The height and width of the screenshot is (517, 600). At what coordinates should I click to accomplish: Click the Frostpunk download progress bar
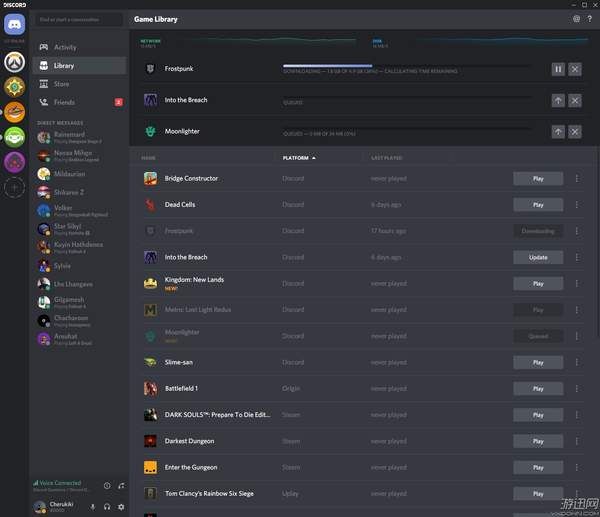point(407,66)
